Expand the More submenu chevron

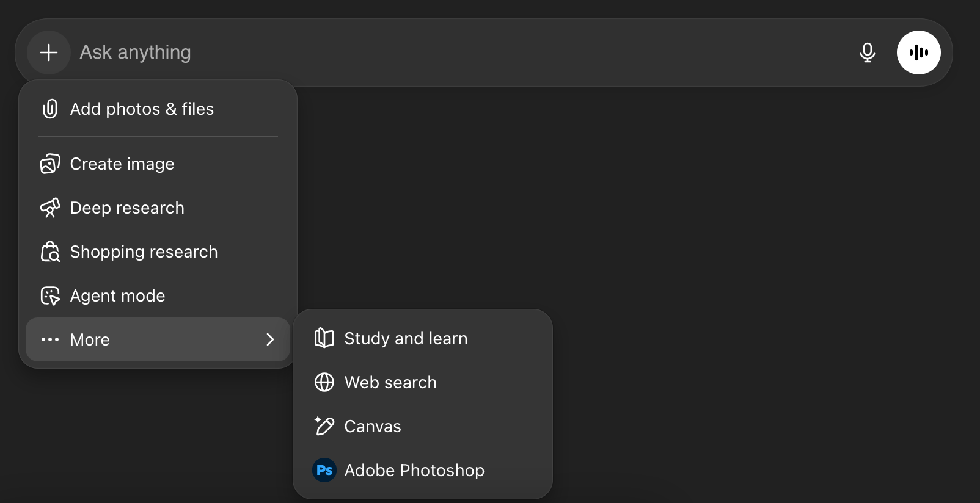(270, 339)
